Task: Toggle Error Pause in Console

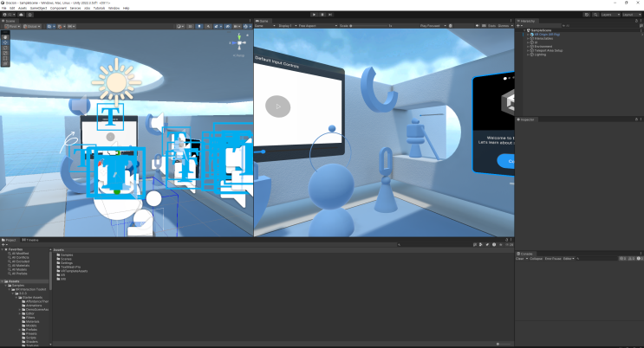Action: click(x=553, y=259)
